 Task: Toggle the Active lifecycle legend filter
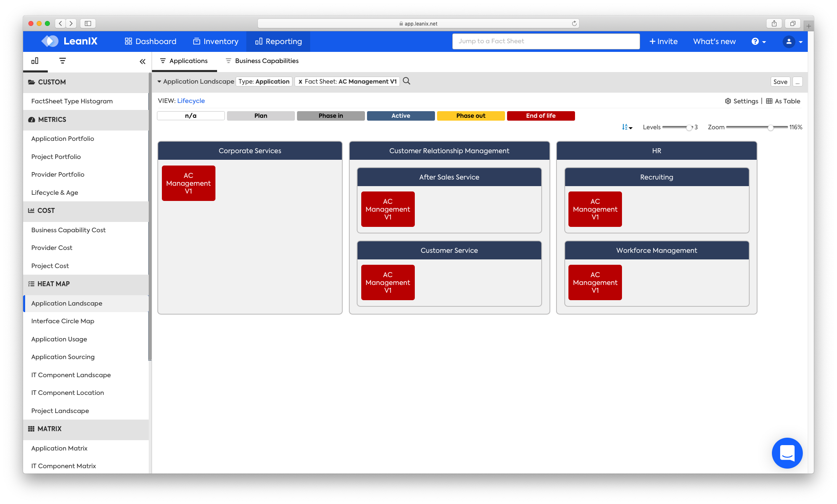pyautogui.click(x=400, y=116)
